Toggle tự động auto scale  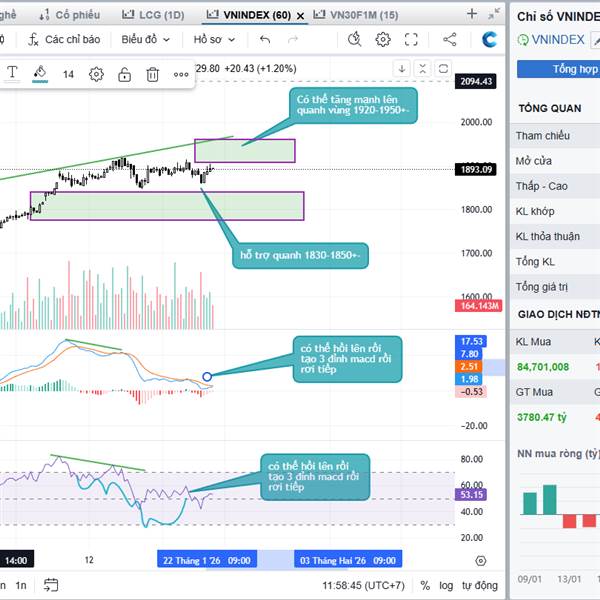(x=480, y=585)
